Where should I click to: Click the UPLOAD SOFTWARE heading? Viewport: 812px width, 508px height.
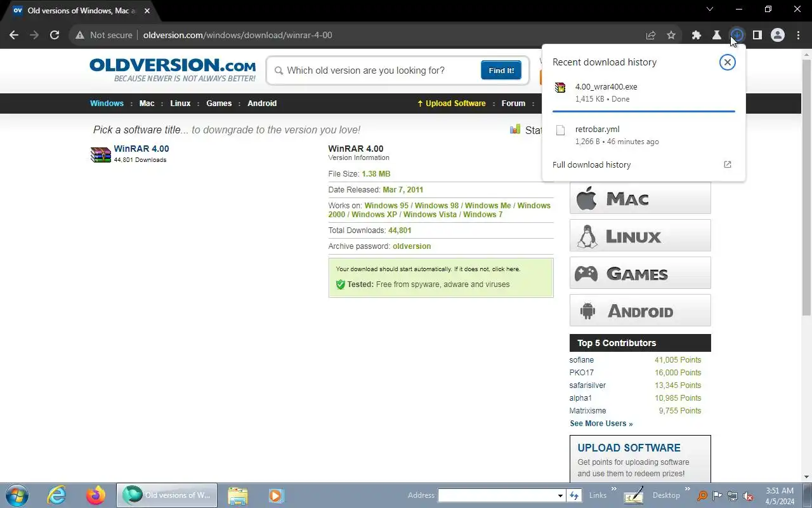click(x=629, y=448)
